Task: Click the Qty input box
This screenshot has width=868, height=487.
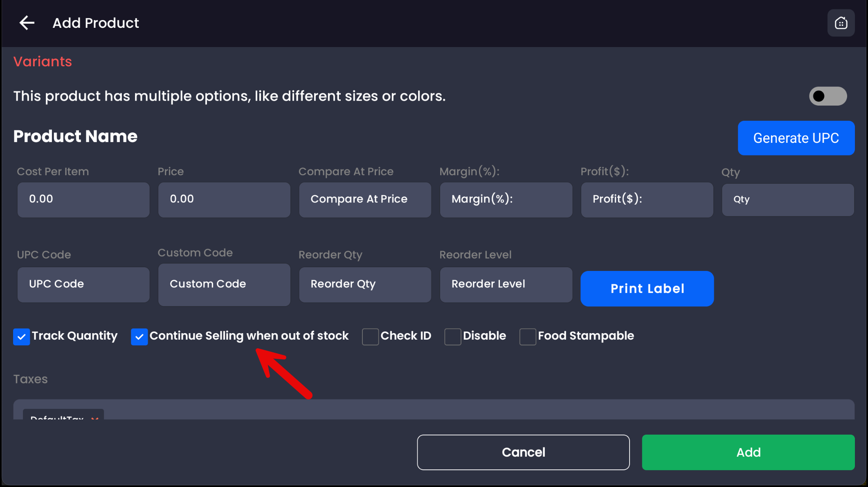Action: click(787, 200)
